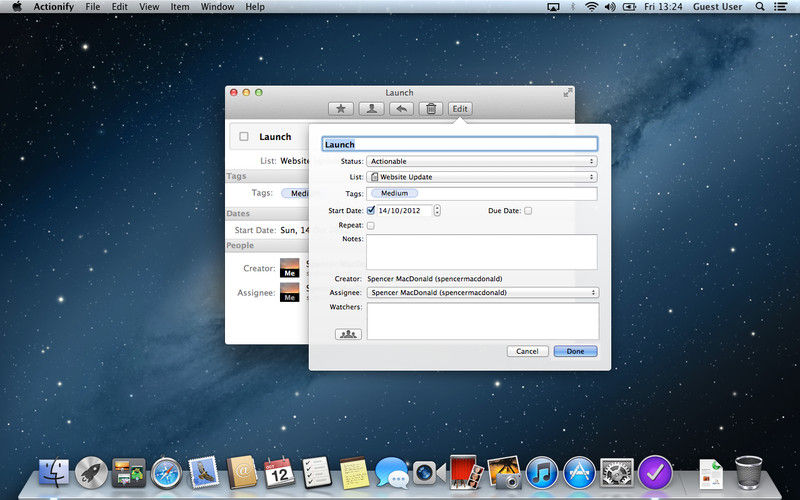Open the Assignee dropdown
This screenshot has height=500, width=800.
(x=483, y=293)
